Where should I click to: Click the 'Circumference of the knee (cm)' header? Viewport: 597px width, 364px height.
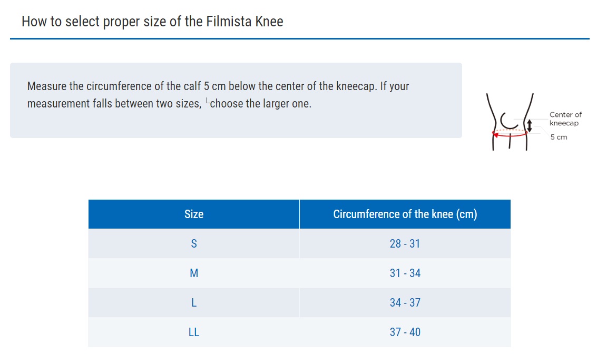coord(405,214)
